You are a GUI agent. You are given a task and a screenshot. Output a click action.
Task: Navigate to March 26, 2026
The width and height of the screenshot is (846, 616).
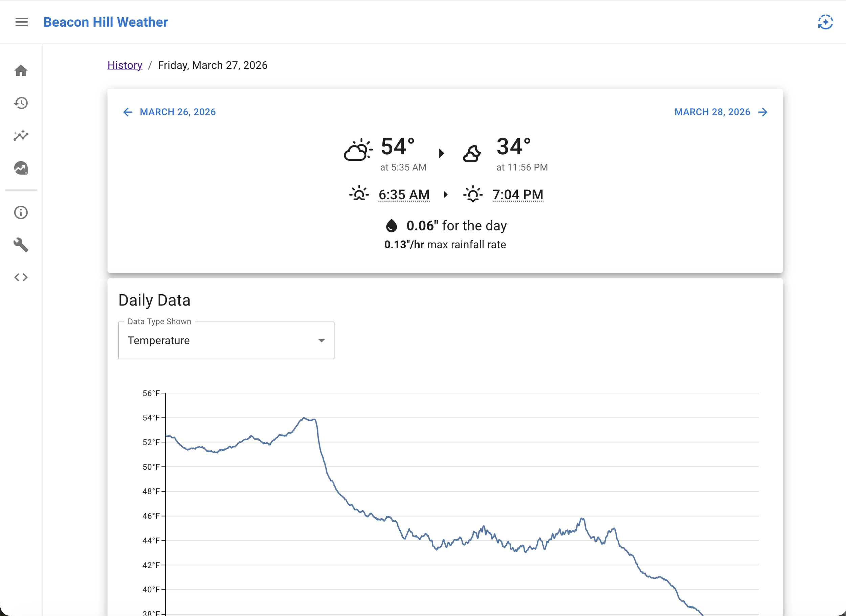tap(178, 112)
